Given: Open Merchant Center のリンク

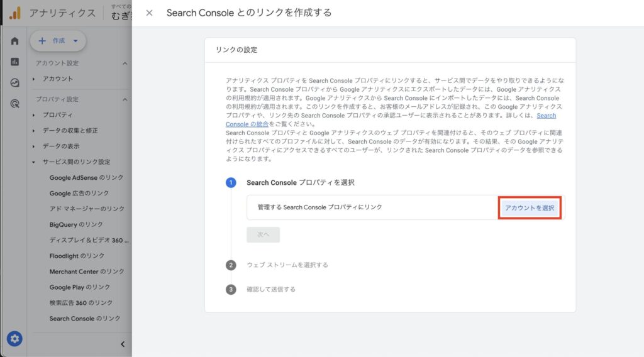Looking at the screenshot, I should [87, 272].
